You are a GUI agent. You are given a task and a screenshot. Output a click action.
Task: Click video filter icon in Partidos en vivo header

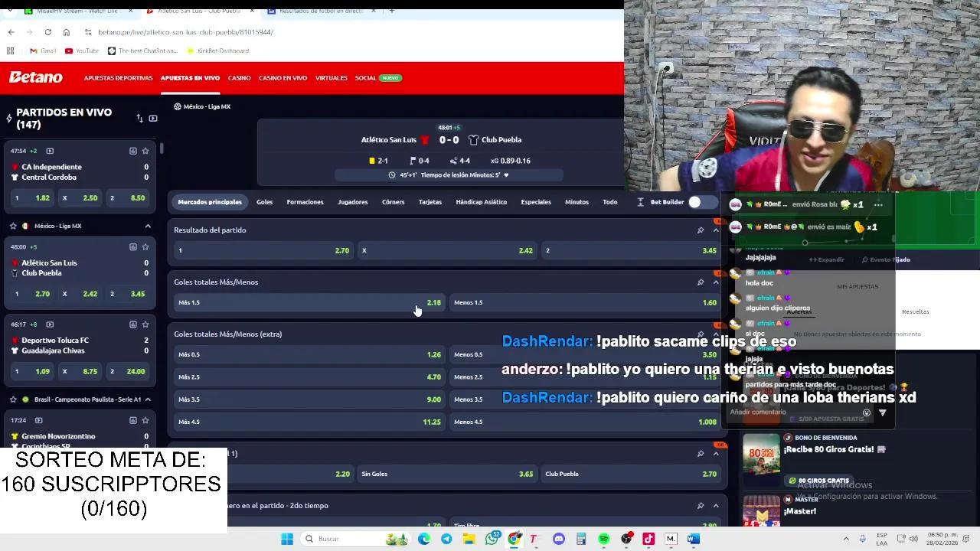click(153, 119)
